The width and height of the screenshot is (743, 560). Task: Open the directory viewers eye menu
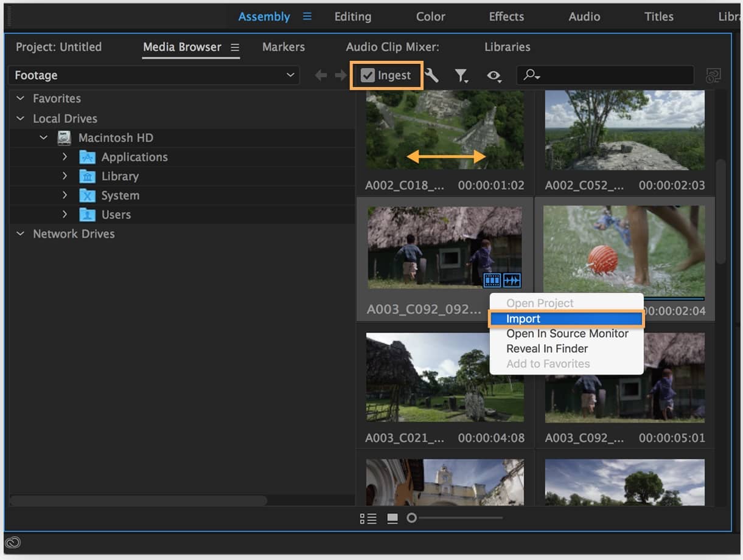pos(494,76)
